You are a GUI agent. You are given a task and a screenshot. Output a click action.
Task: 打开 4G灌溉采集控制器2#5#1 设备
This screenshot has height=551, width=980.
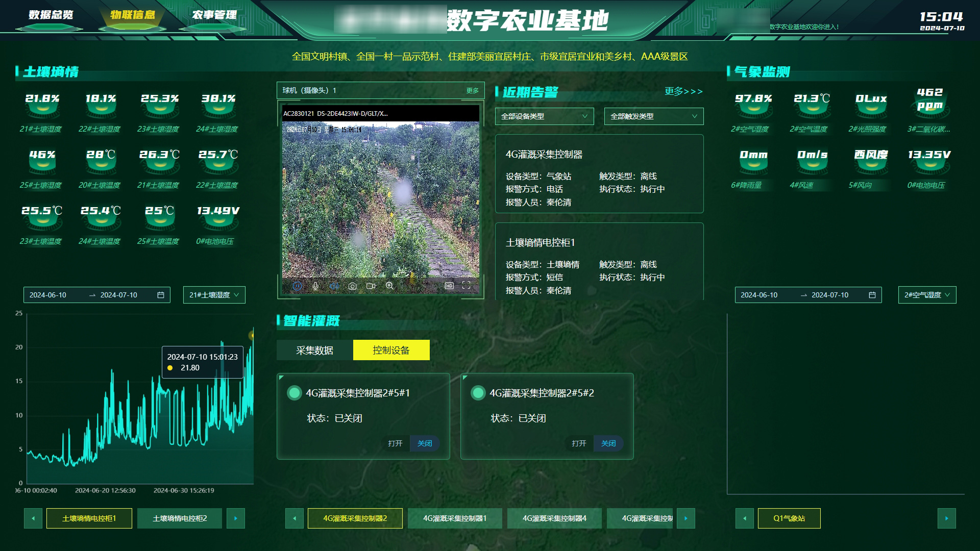pyautogui.click(x=397, y=443)
